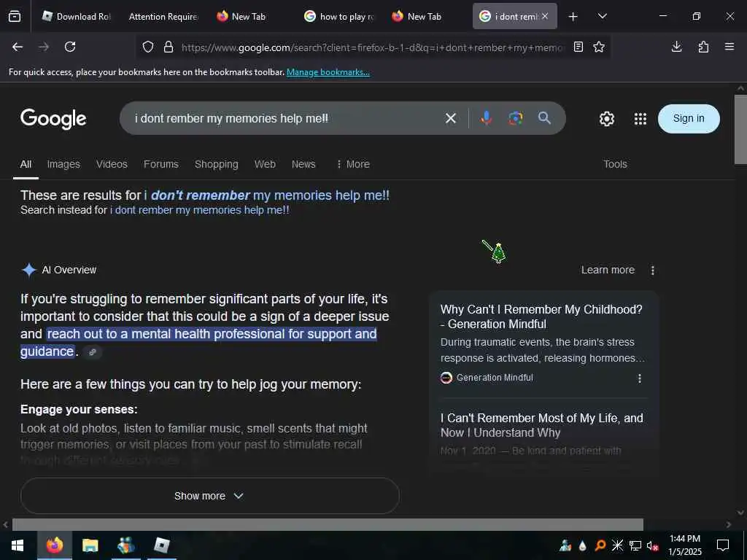This screenshot has width=747, height=560.
Task: Click the vertical page scrollbar thumb
Action: 740,129
